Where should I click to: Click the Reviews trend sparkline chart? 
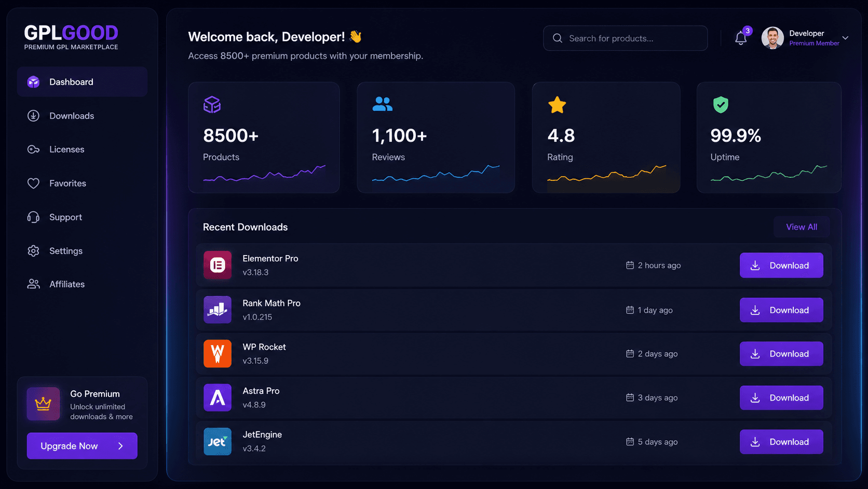tap(436, 173)
